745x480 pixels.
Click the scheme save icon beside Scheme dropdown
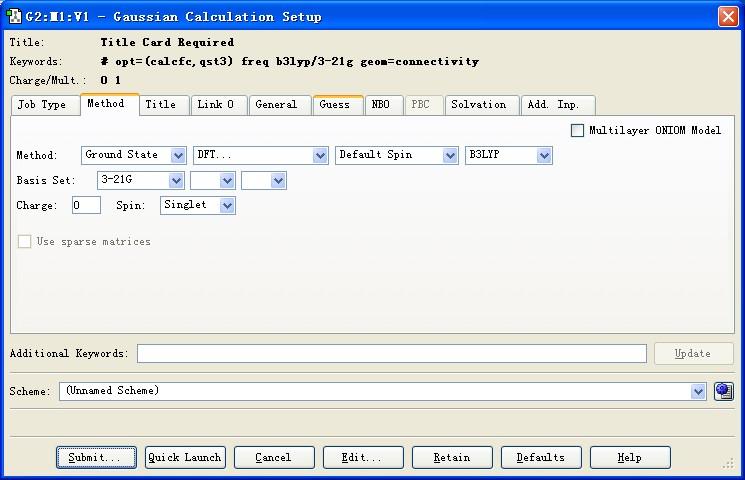pyautogui.click(x=724, y=392)
